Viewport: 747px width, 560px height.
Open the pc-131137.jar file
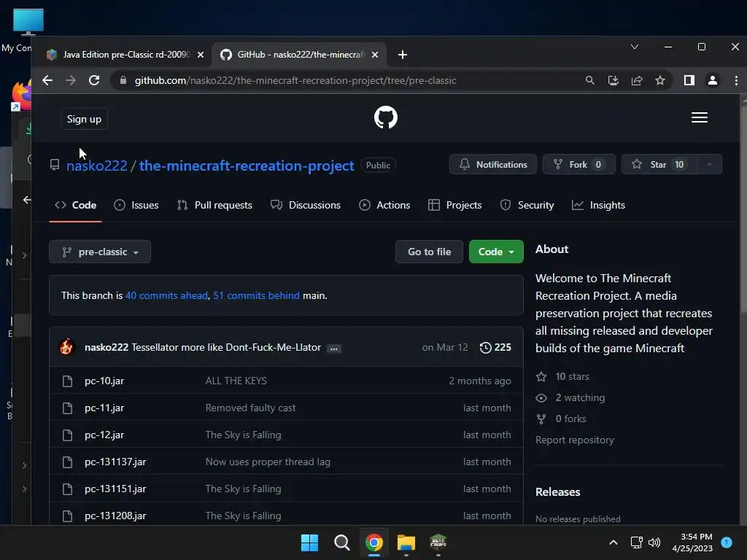tap(115, 462)
